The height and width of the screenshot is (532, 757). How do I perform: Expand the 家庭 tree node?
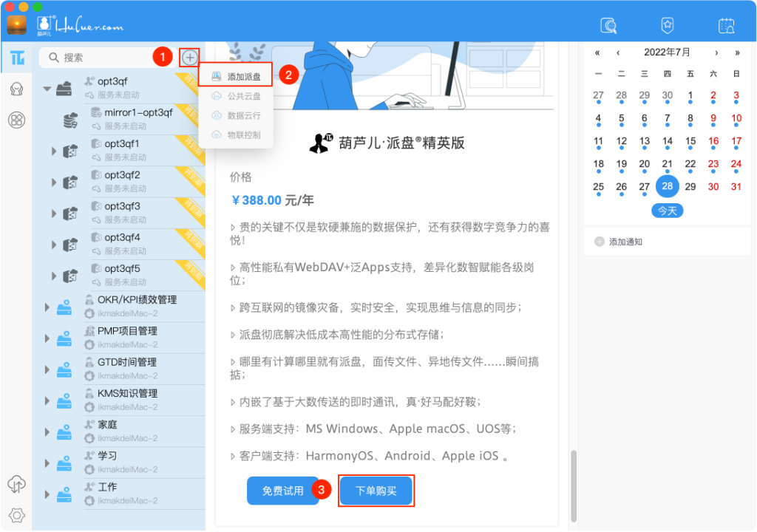coord(47,432)
